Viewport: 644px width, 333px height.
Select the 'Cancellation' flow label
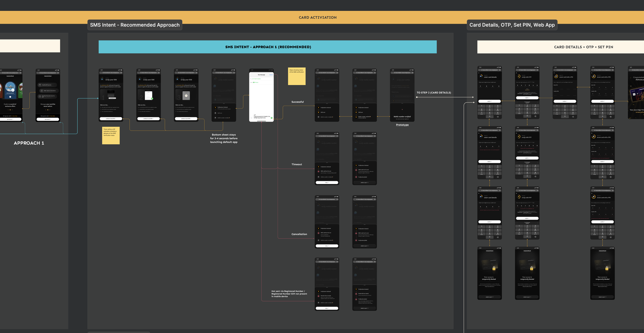299,234
